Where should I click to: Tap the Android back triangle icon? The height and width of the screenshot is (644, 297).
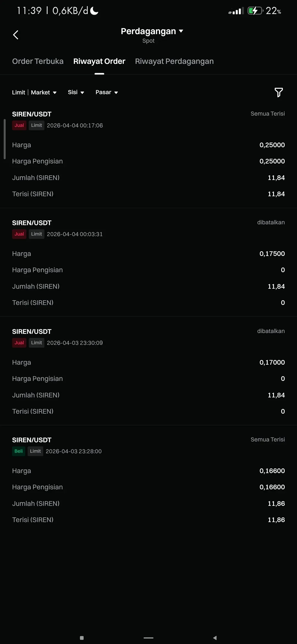(215, 638)
